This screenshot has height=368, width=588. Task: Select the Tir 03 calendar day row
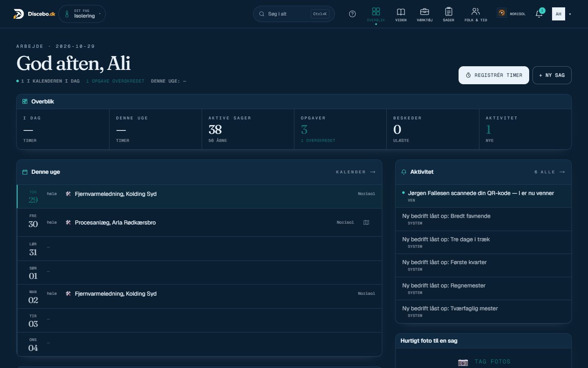click(199, 320)
